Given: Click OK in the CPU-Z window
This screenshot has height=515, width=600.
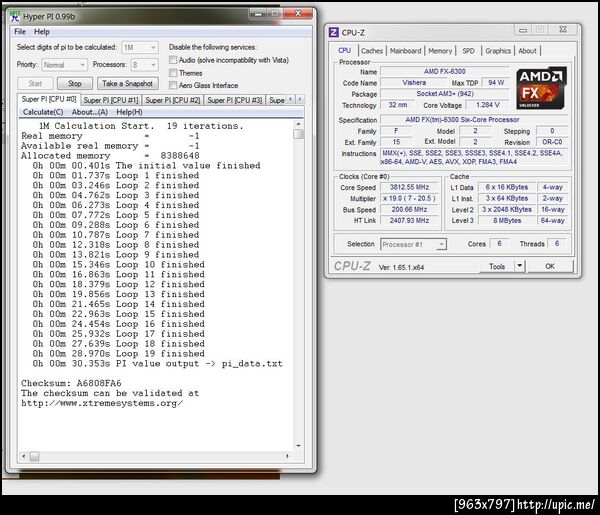Looking at the screenshot, I should click(x=550, y=266).
